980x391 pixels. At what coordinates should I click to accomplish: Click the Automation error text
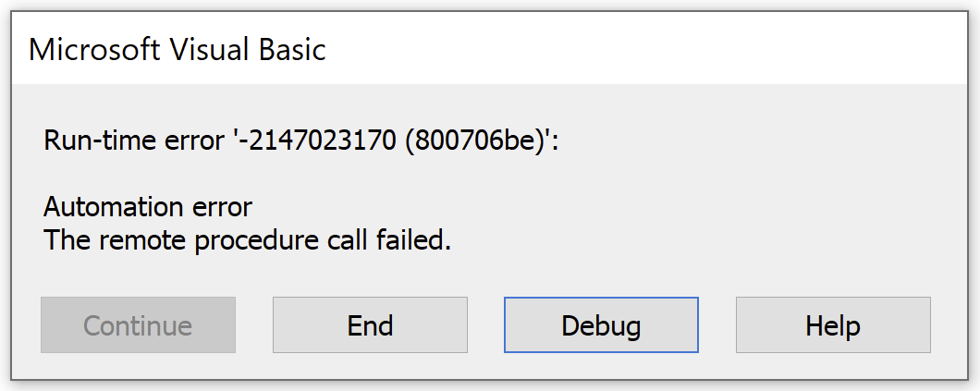pyautogui.click(x=148, y=206)
